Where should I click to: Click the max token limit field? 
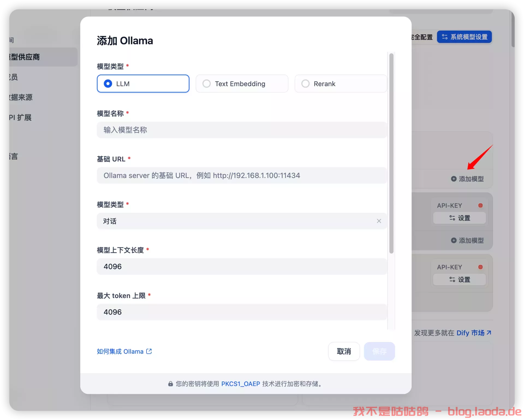pos(242,312)
